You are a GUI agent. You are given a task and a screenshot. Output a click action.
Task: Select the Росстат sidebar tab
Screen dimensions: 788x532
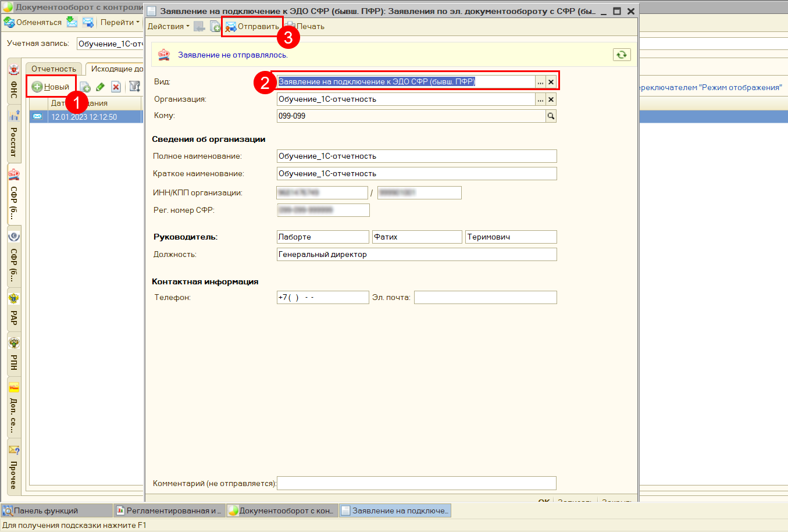click(x=14, y=137)
